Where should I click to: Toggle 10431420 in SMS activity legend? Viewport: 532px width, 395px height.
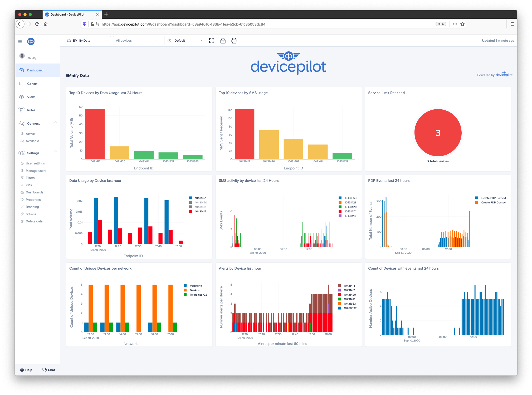pyautogui.click(x=348, y=207)
